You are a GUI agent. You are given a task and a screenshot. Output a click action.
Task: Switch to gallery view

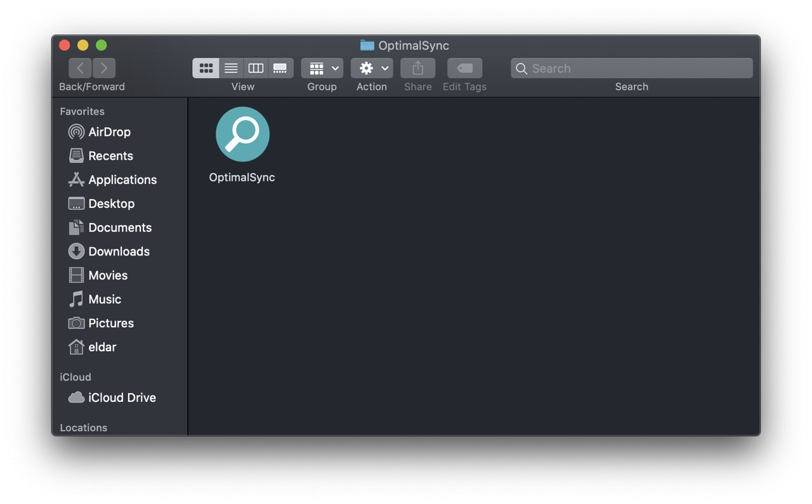280,68
